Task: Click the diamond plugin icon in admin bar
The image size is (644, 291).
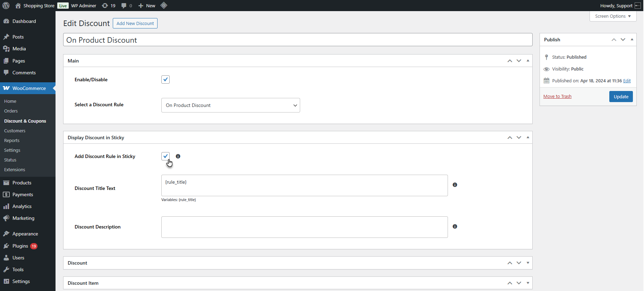Action: (164, 5)
